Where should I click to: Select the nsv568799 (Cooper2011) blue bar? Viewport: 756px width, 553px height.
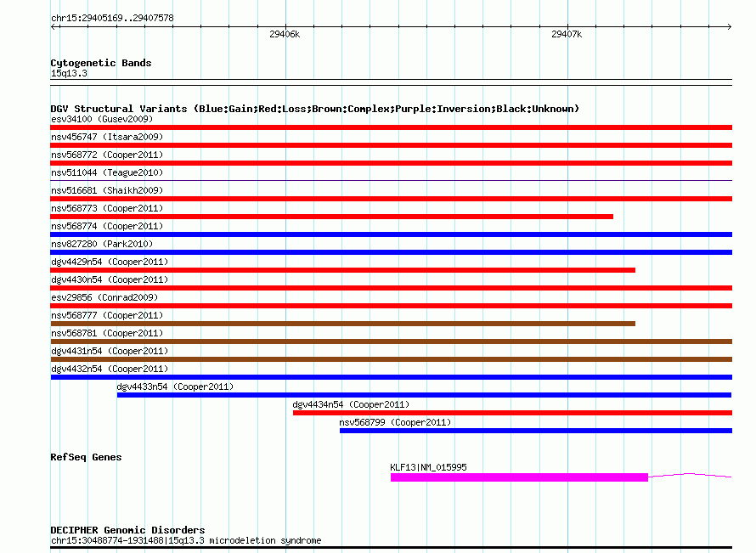click(536, 431)
